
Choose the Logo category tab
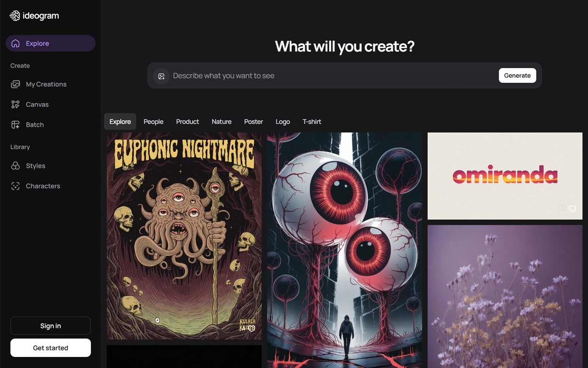283,121
